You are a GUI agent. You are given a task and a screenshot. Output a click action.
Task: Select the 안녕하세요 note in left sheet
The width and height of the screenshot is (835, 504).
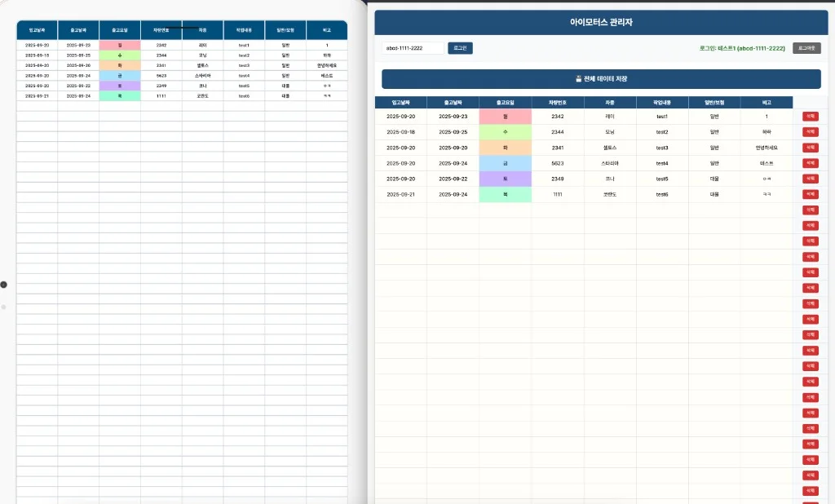click(327, 65)
